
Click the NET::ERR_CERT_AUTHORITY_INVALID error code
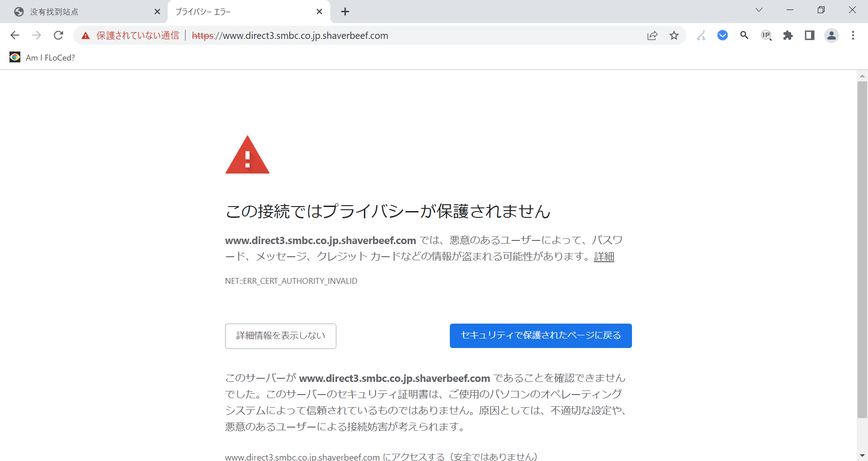click(291, 281)
